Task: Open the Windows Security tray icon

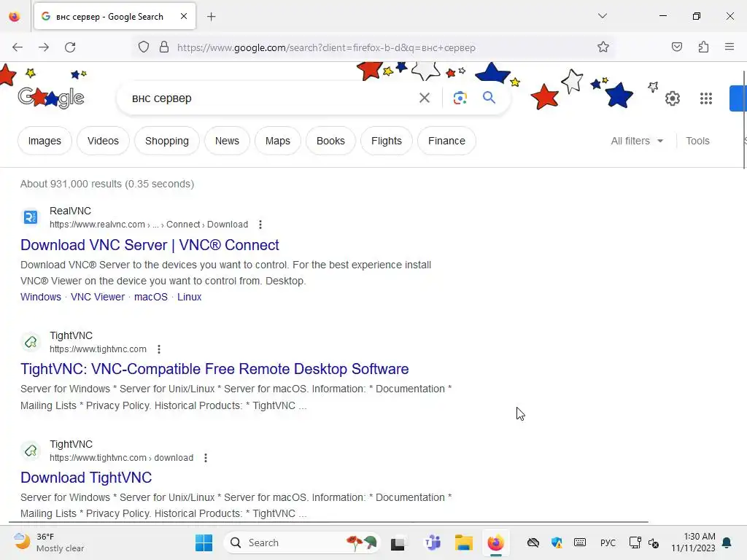Action: point(557,542)
